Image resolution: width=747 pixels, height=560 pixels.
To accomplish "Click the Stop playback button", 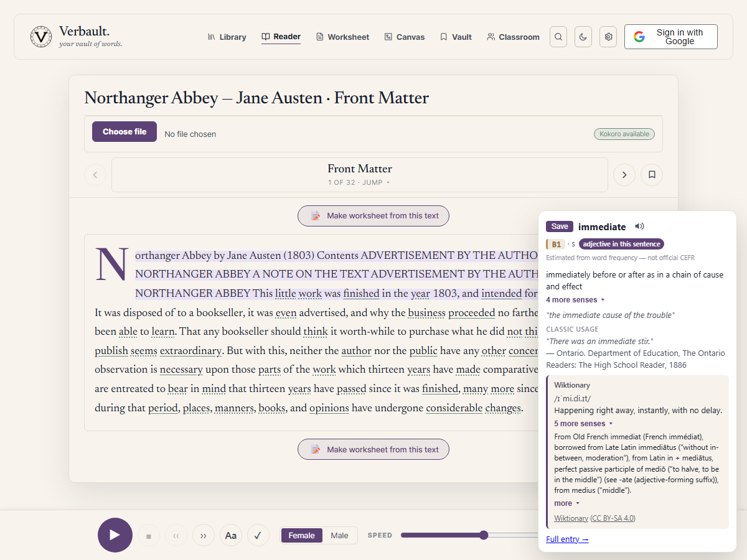I will pyautogui.click(x=149, y=535).
